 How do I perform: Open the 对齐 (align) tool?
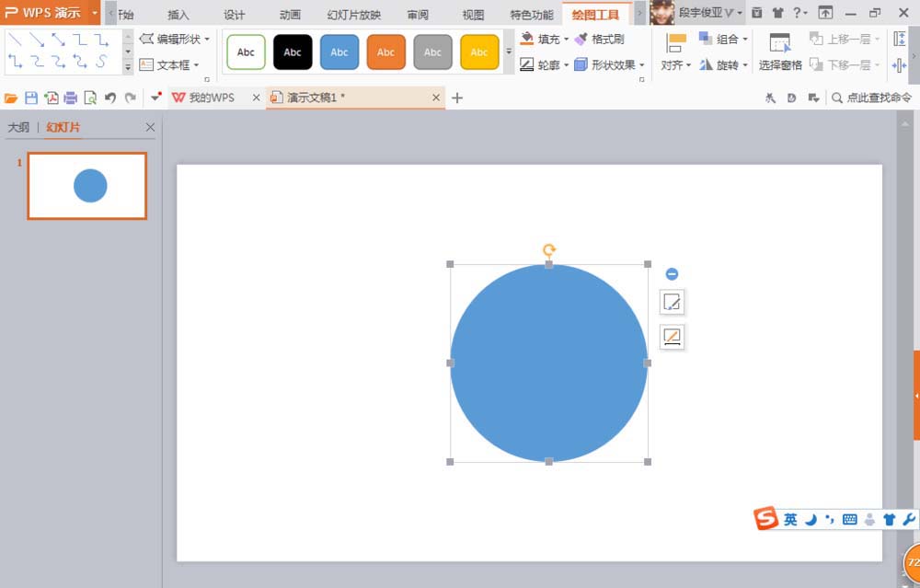pos(674,64)
